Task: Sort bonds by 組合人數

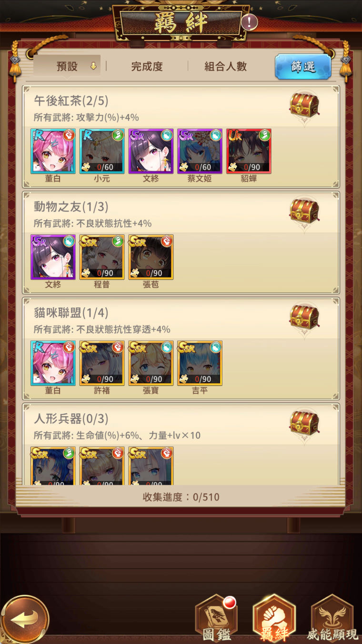Action: (x=226, y=66)
